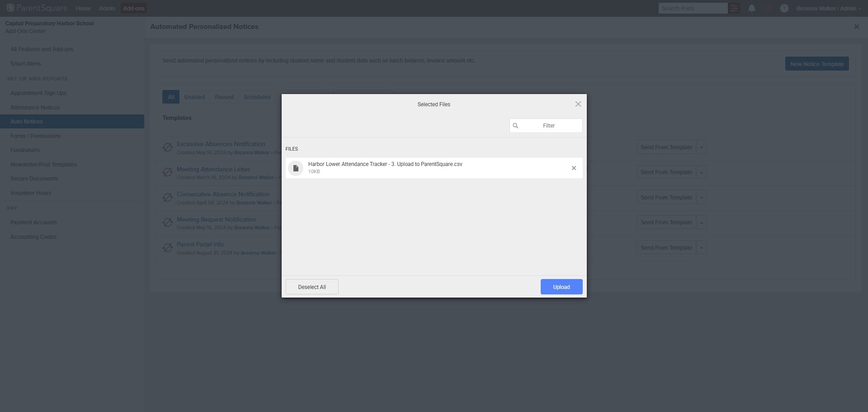Open Parent Portal Info template
Image resolution: width=868 pixels, height=412 pixels.
pyautogui.click(x=200, y=244)
